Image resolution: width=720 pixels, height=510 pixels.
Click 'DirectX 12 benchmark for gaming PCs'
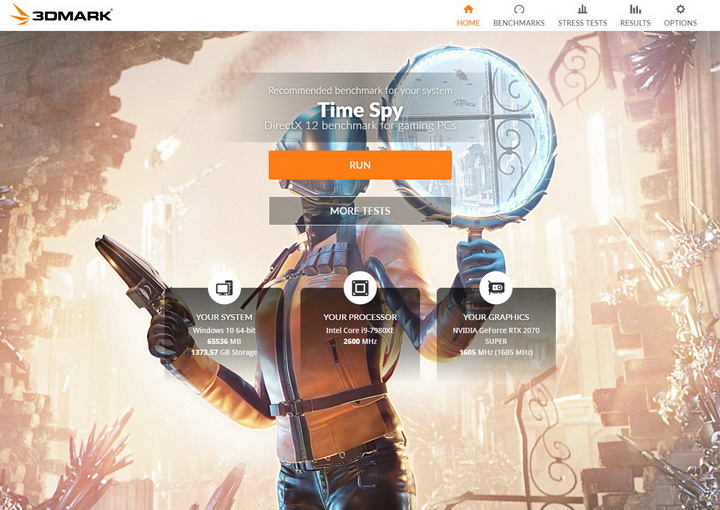360,125
